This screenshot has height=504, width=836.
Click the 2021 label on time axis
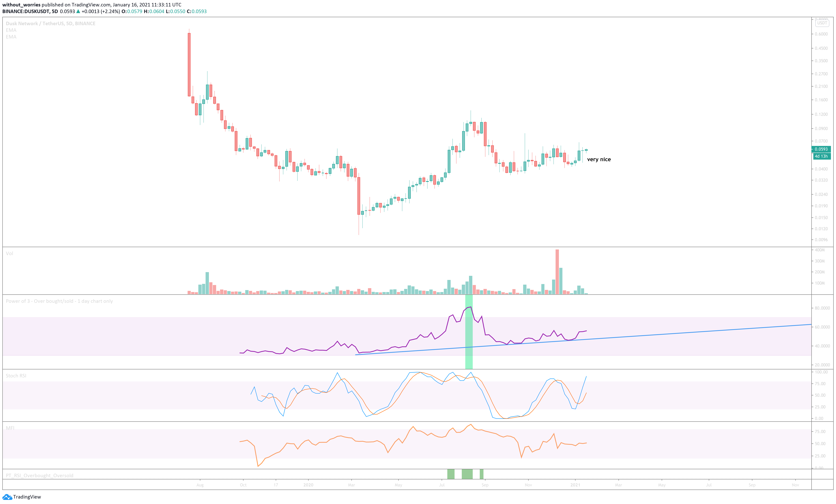pos(576,485)
